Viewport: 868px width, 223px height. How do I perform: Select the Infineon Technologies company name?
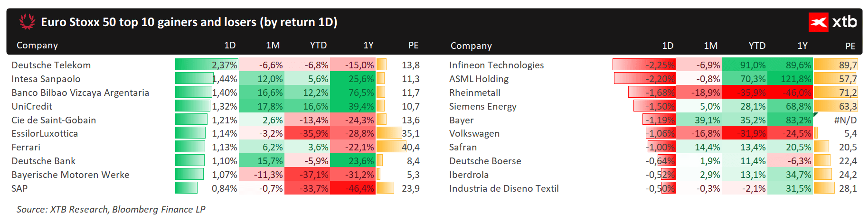click(496, 65)
